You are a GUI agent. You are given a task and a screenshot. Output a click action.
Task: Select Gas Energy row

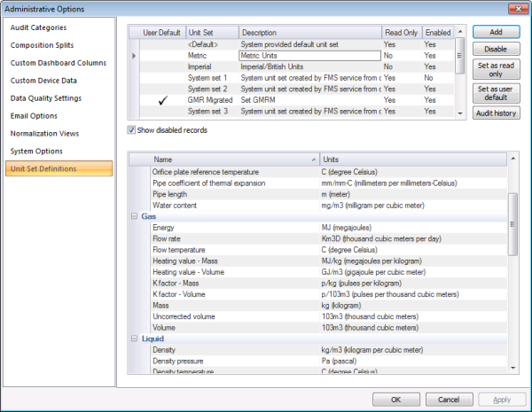tap(328, 228)
